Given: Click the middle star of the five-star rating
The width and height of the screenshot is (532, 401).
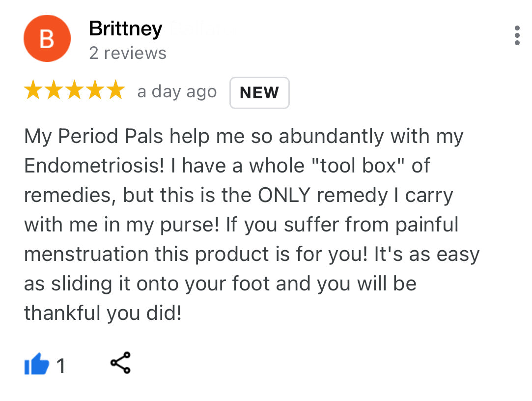Looking at the screenshot, I should coord(74,90).
